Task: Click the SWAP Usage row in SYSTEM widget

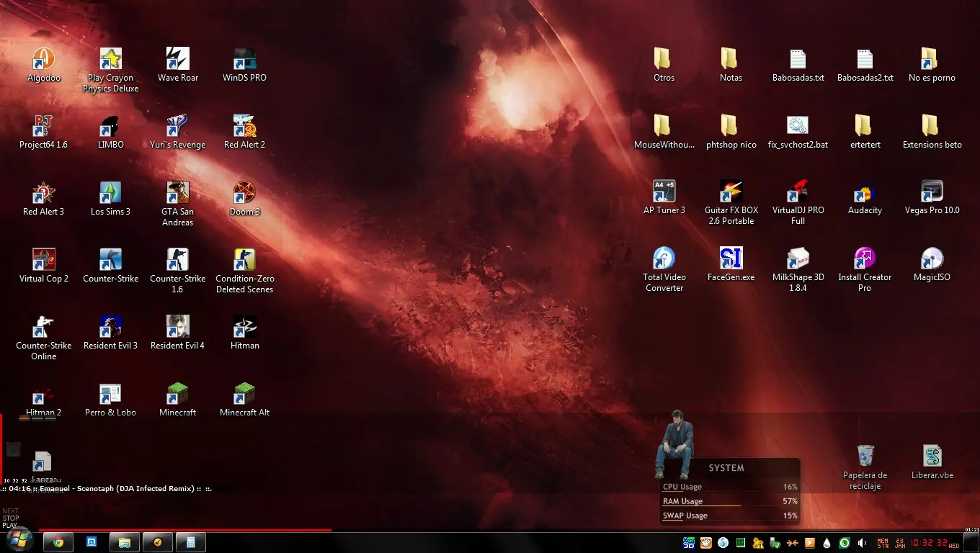Action: coord(730,516)
